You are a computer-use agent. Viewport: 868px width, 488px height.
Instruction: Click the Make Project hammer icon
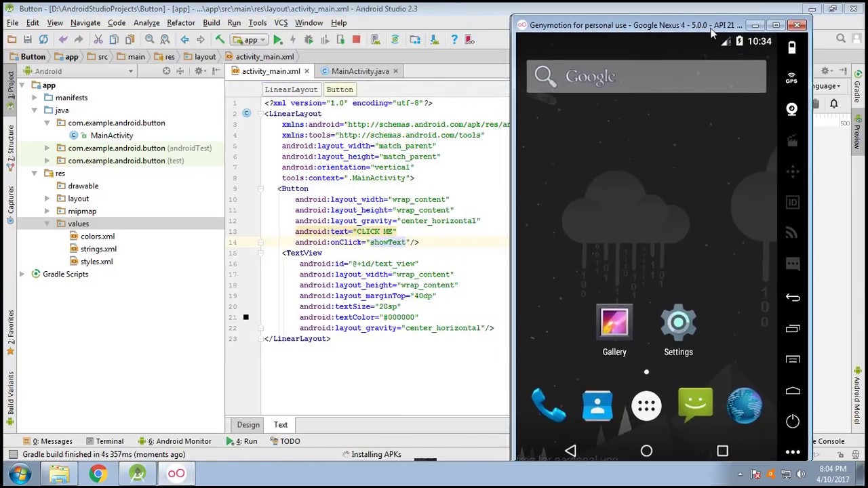[220, 40]
